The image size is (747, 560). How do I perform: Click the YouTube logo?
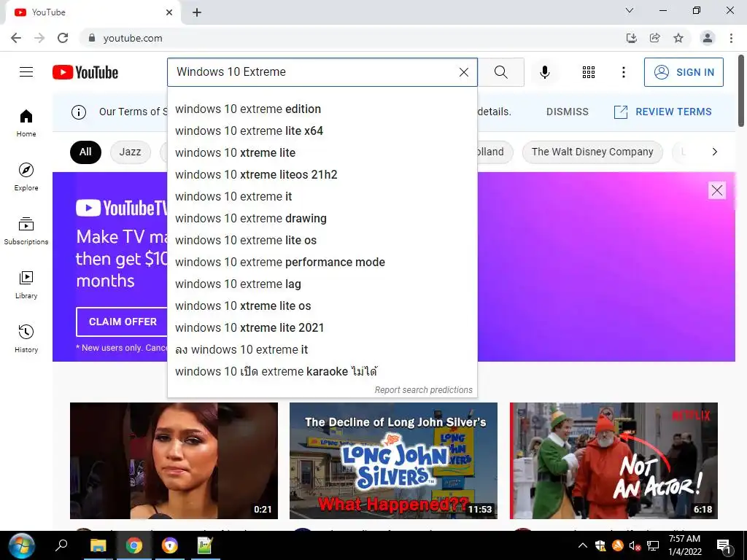85,72
